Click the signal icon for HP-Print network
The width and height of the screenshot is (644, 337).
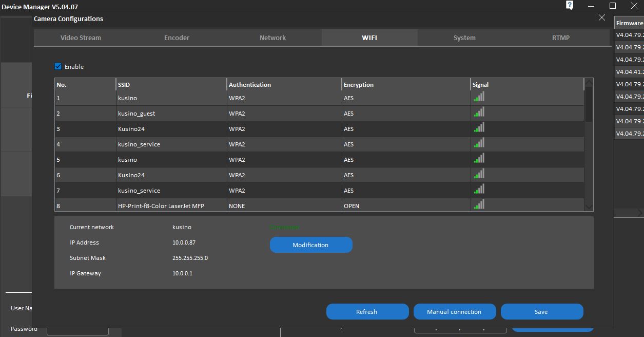[x=479, y=204]
